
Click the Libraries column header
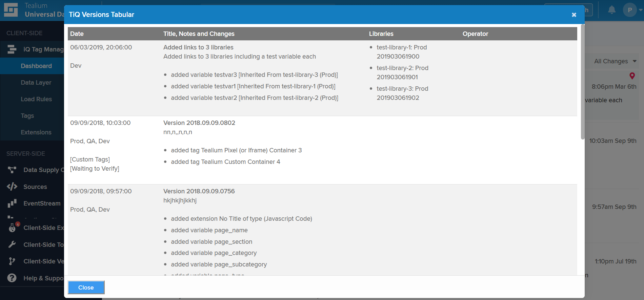click(x=381, y=34)
